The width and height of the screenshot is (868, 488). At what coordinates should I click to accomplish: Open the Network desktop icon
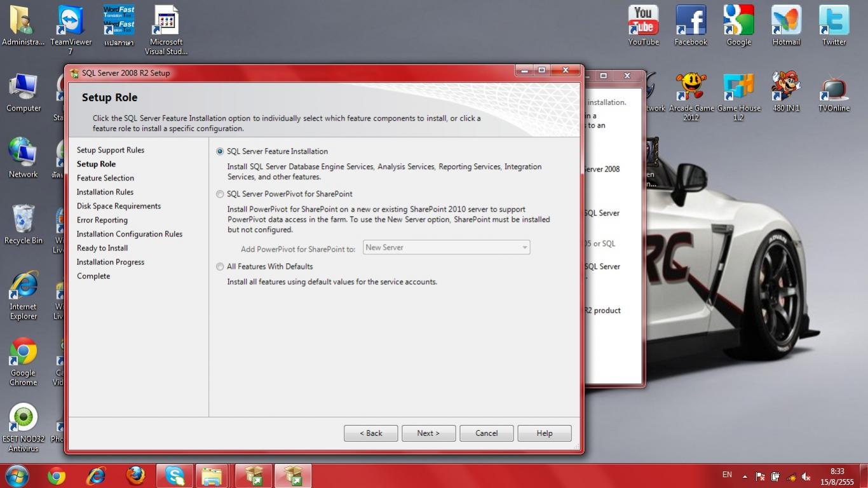click(24, 158)
